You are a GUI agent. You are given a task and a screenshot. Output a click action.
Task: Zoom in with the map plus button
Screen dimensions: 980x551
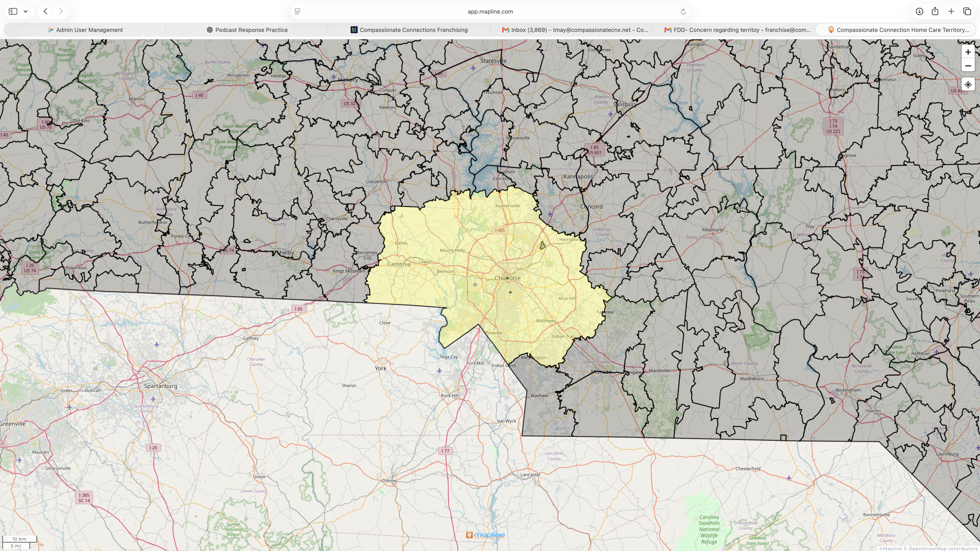pyautogui.click(x=968, y=52)
